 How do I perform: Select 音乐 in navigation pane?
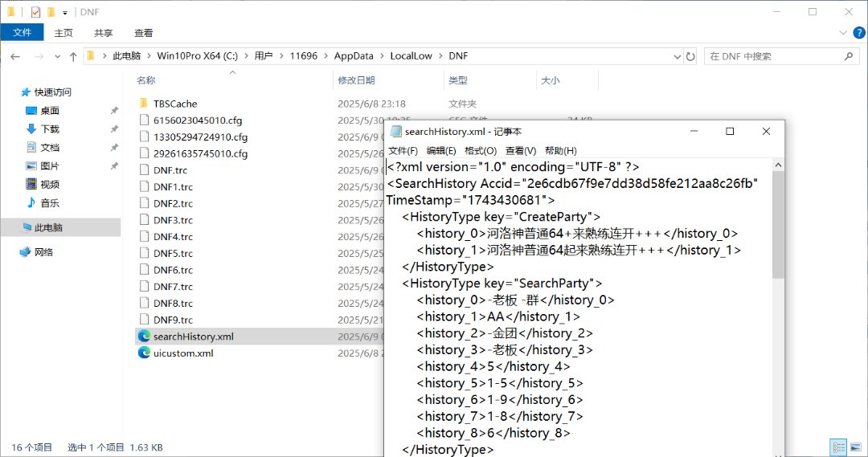click(50, 203)
